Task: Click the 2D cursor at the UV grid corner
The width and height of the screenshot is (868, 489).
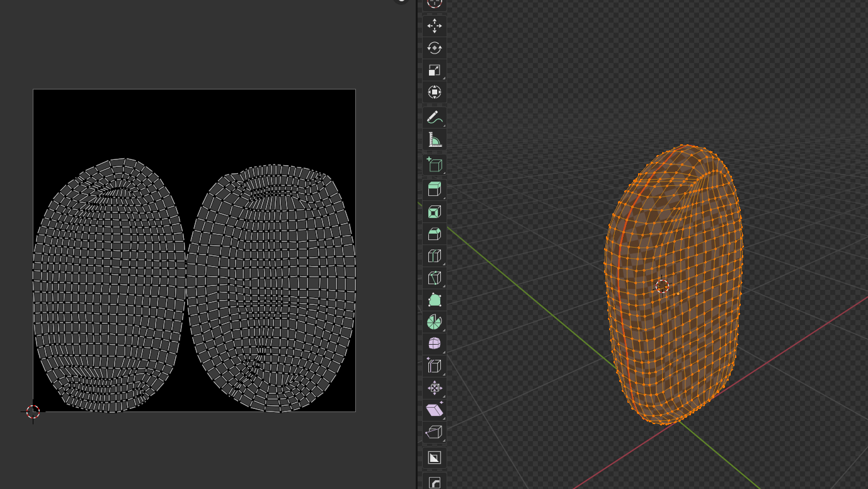Action: (33, 411)
